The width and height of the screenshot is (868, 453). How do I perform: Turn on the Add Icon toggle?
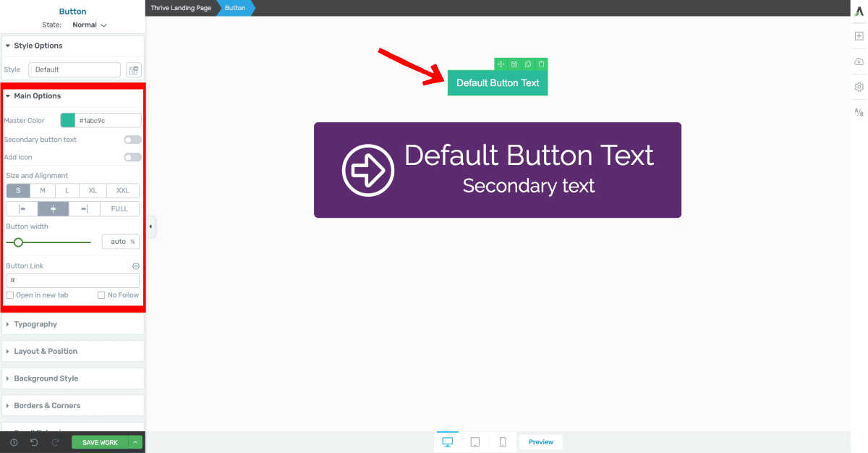(x=132, y=157)
